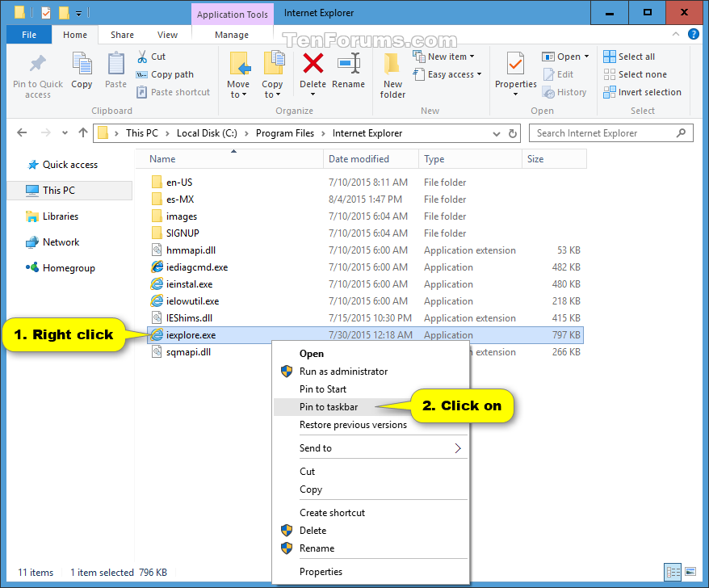The width and height of the screenshot is (709, 588).
Task: Click the Pin to Quick access icon
Action: (38, 63)
